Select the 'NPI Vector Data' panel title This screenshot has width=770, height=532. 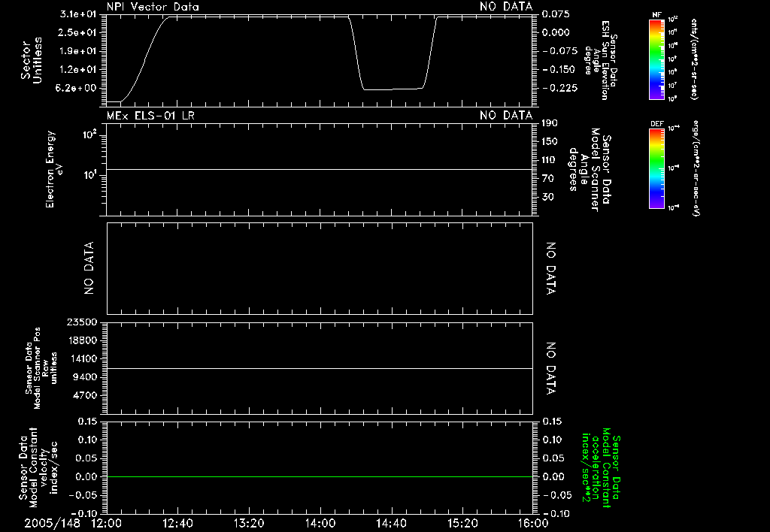click(x=153, y=7)
